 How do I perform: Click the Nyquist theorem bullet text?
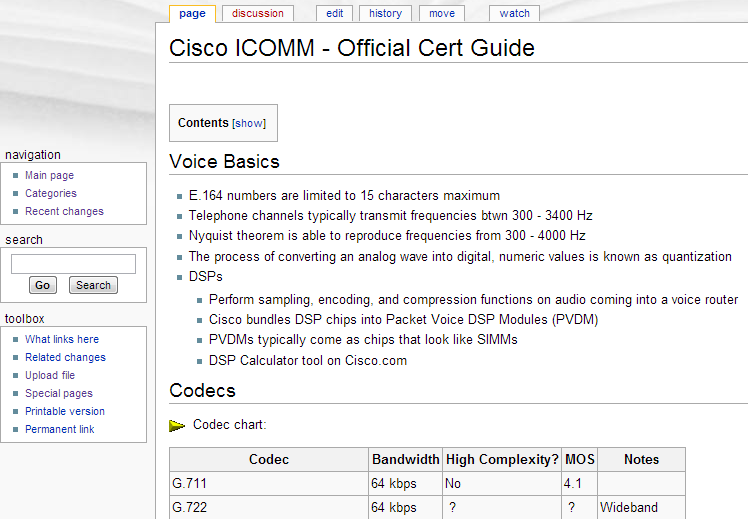coord(387,236)
